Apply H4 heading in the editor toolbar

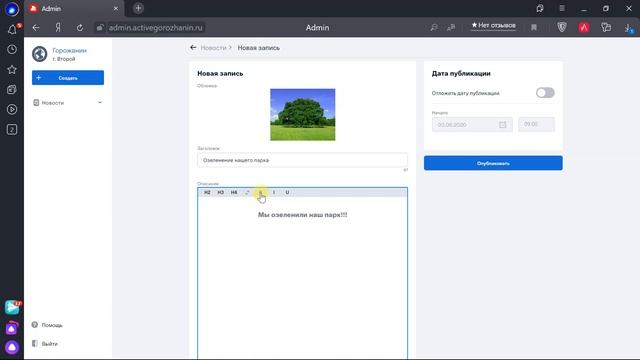pos(234,192)
